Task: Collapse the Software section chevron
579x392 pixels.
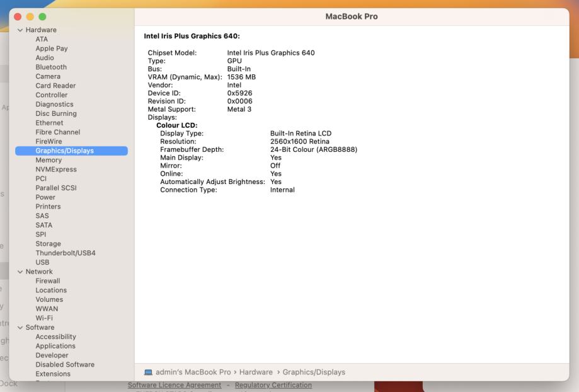Action: tap(20, 327)
